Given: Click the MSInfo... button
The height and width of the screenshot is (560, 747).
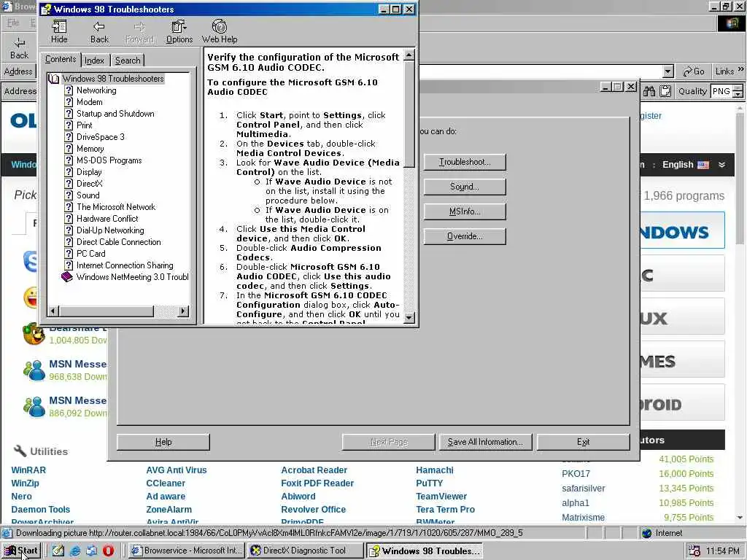Looking at the screenshot, I should pos(465,211).
